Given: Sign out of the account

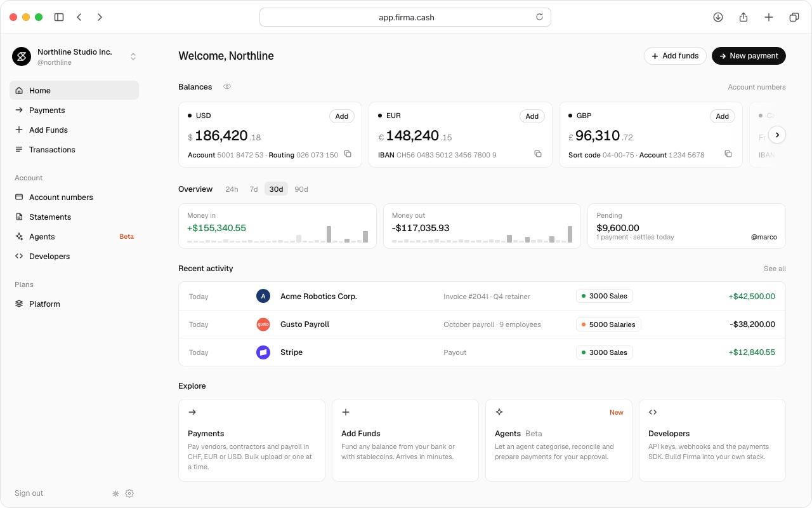Looking at the screenshot, I should click(29, 493).
